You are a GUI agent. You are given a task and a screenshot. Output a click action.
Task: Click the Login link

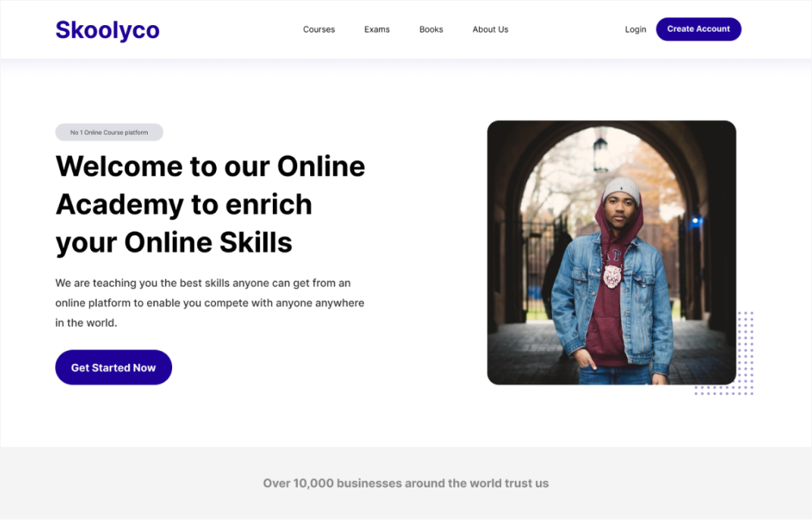[x=636, y=29]
